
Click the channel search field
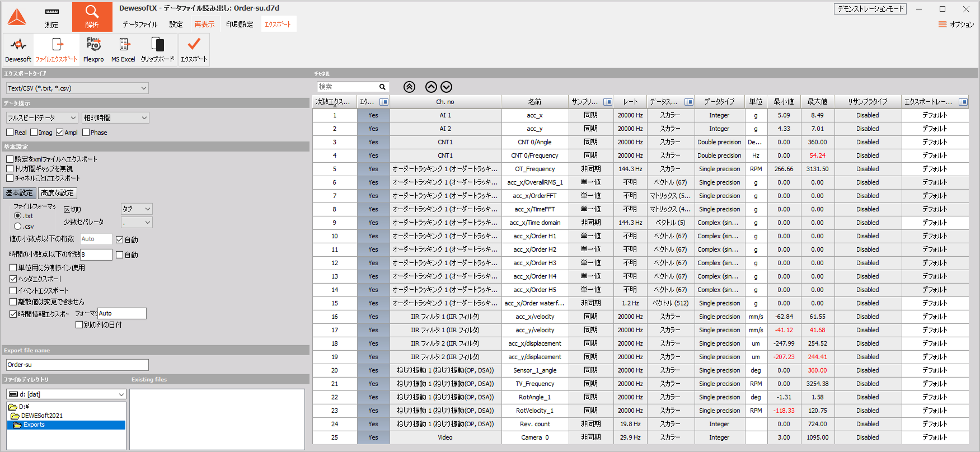click(x=348, y=87)
